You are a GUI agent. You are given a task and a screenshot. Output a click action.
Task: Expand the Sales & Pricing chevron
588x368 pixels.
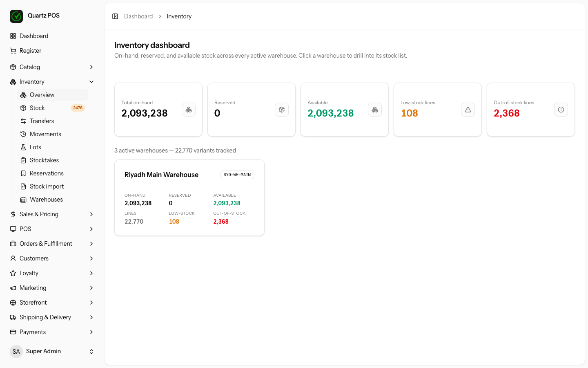pos(91,214)
